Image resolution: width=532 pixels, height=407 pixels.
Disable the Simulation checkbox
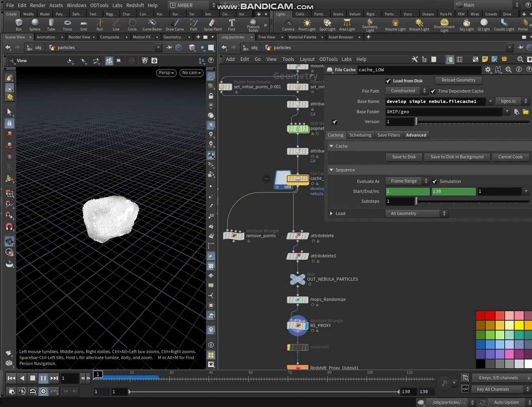click(x=435, y=182)
